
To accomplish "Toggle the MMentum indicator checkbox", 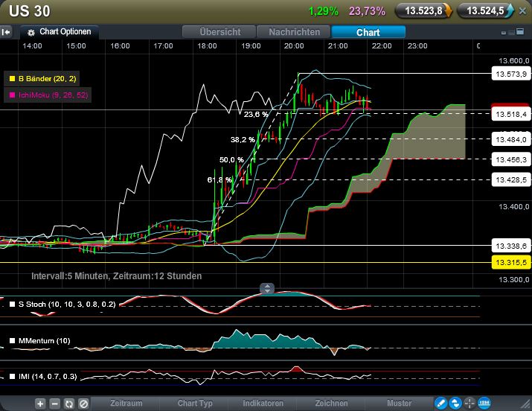I will tap(12, 340).
